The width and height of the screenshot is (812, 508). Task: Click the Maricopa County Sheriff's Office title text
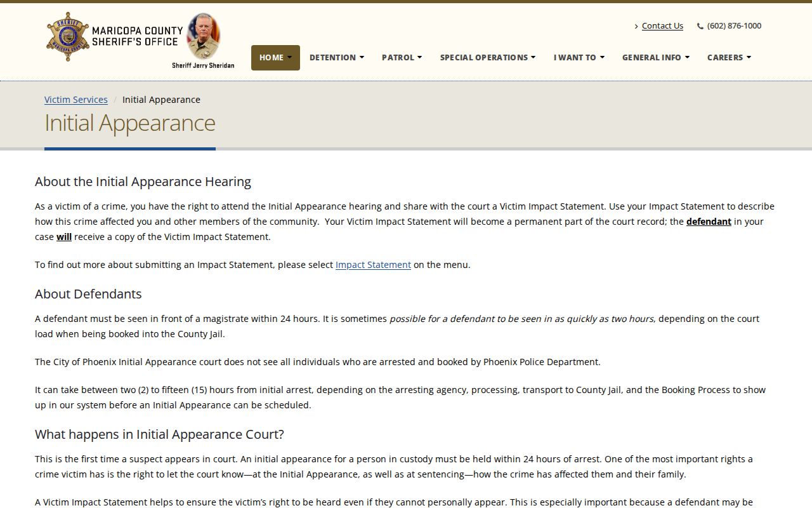137,36
